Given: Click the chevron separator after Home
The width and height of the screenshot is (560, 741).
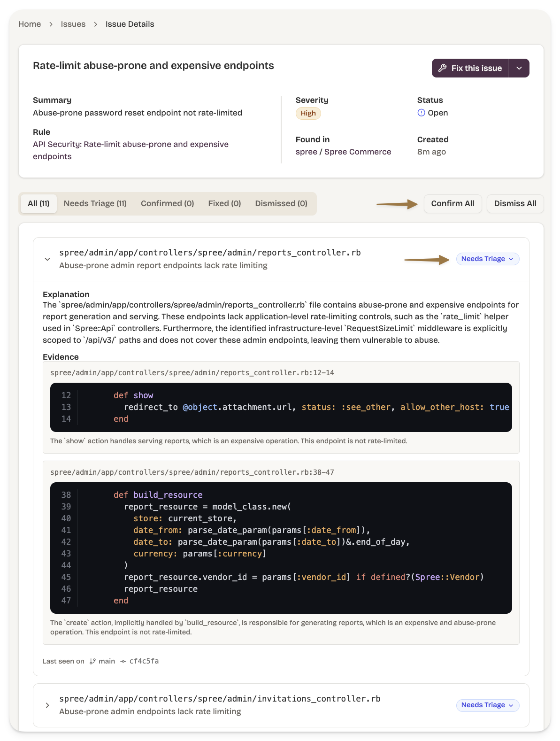Looking at the screenshot, I should point(51,24).
